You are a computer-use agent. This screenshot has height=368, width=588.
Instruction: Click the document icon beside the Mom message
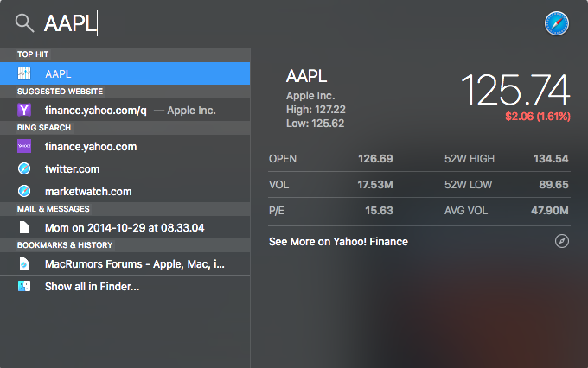24,227
